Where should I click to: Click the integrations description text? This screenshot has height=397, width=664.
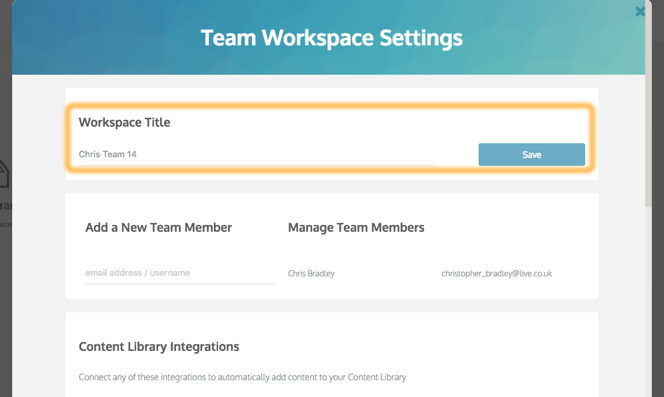point(242,377)
